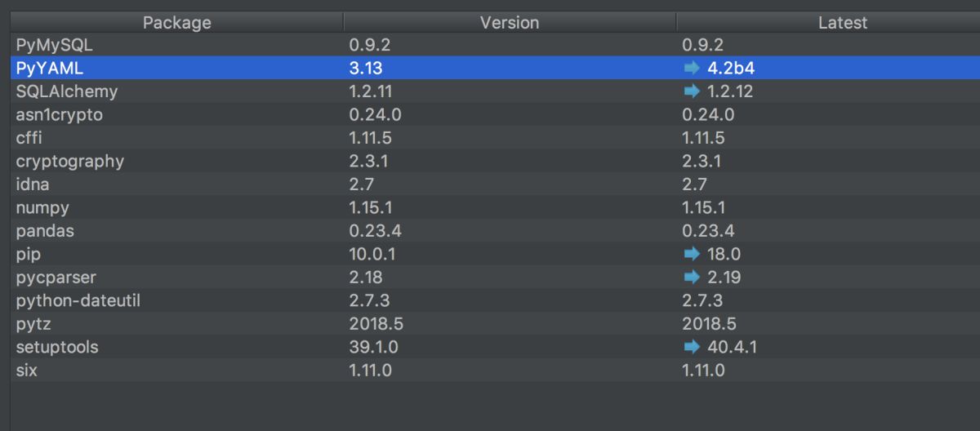980x431 pixels.
Task: Select the highlighted PyYAML row
Action: pos(495,69)
